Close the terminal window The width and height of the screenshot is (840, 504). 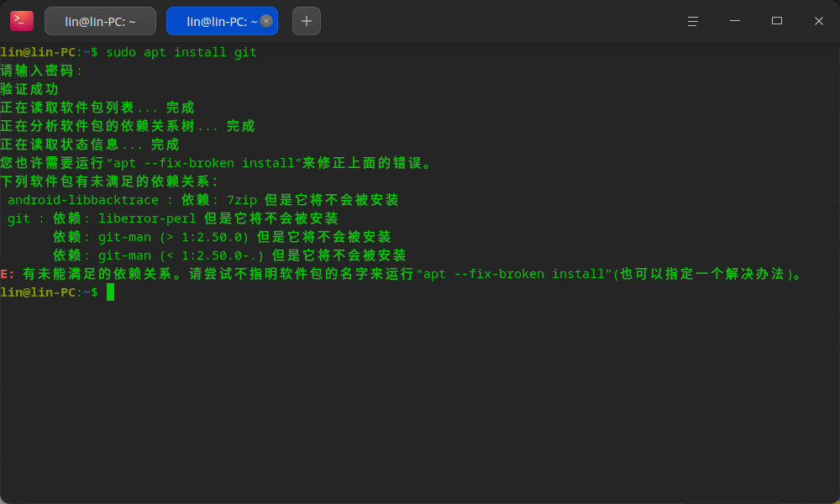(818, 21)
